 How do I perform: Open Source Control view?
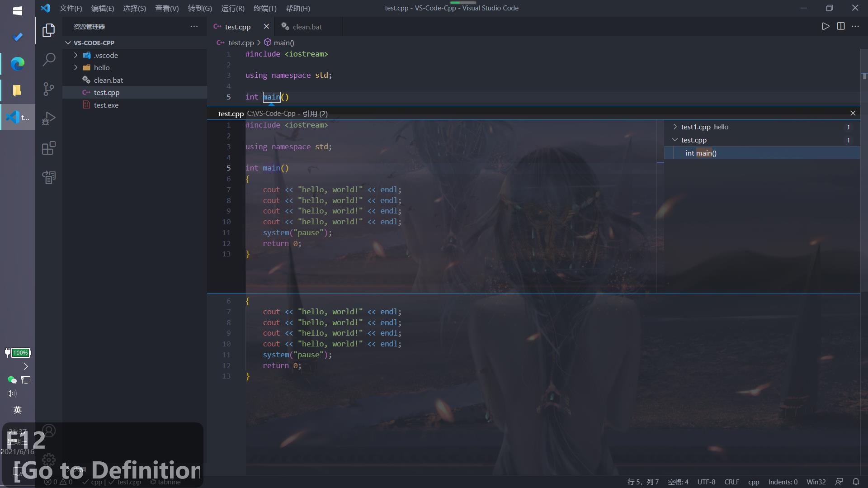[x=48, y=89]
